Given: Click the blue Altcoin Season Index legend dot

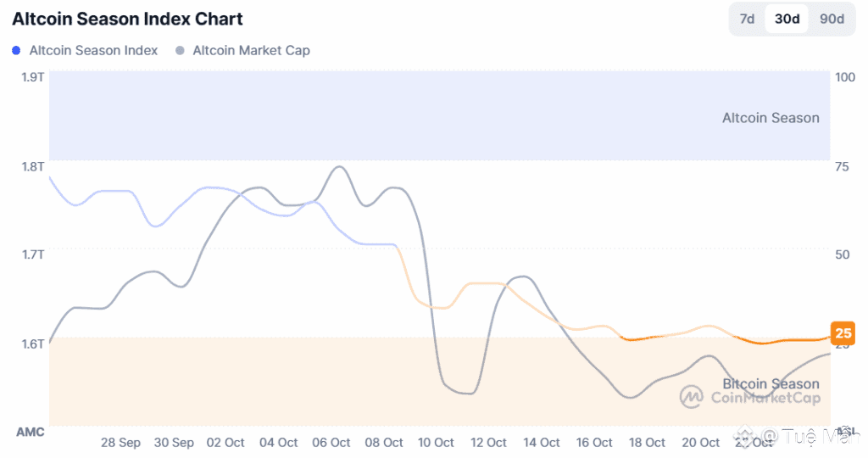Looking at the screenshot, I should (17, 51).
